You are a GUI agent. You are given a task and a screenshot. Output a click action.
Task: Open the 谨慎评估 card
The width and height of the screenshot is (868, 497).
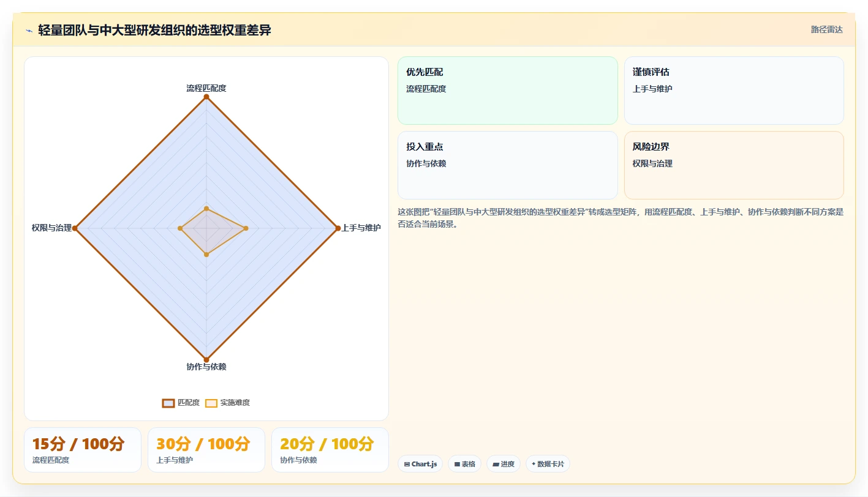(x=734, y=91)
